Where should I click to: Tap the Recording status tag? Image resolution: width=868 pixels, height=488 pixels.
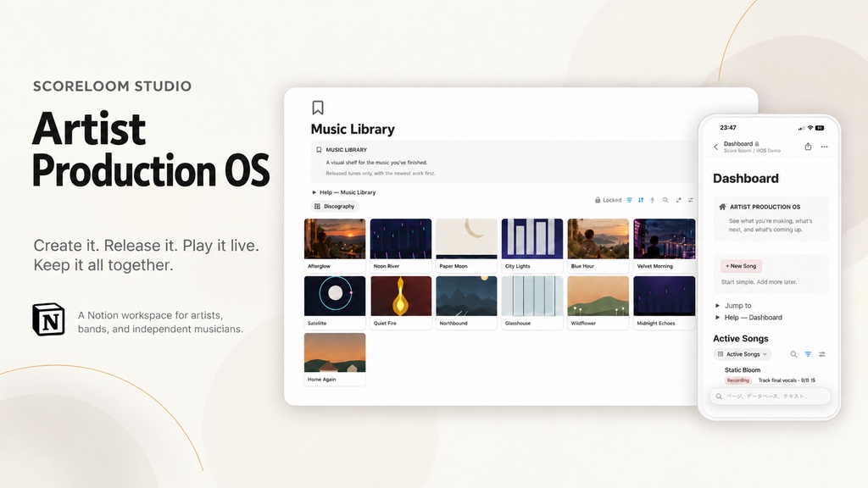[x=737, y=380]
